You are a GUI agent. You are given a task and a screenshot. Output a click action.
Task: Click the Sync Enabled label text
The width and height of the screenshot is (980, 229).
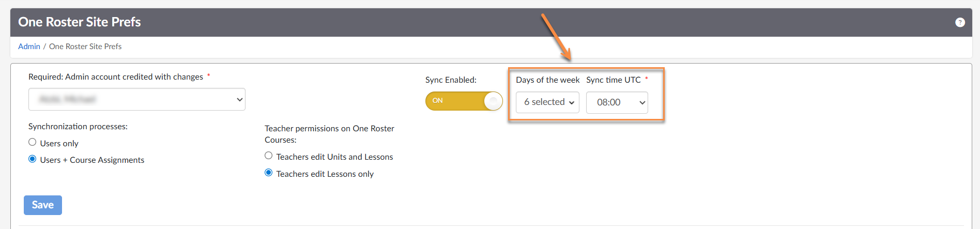(x=451, y=80)
